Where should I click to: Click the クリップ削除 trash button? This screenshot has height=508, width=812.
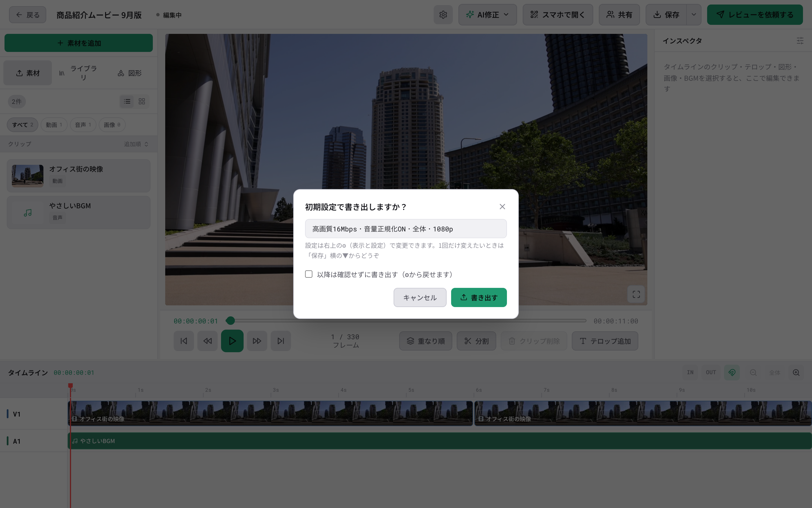tap(534, 341)
